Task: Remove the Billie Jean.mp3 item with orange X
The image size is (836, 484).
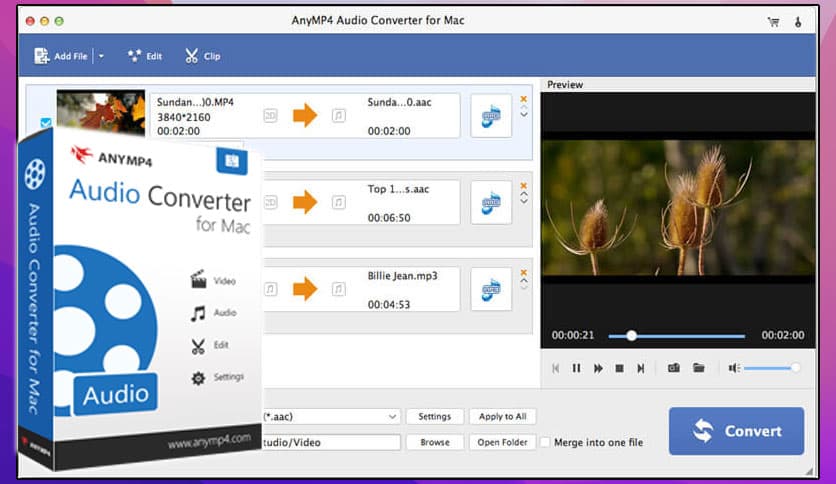Action: [524, 272]
